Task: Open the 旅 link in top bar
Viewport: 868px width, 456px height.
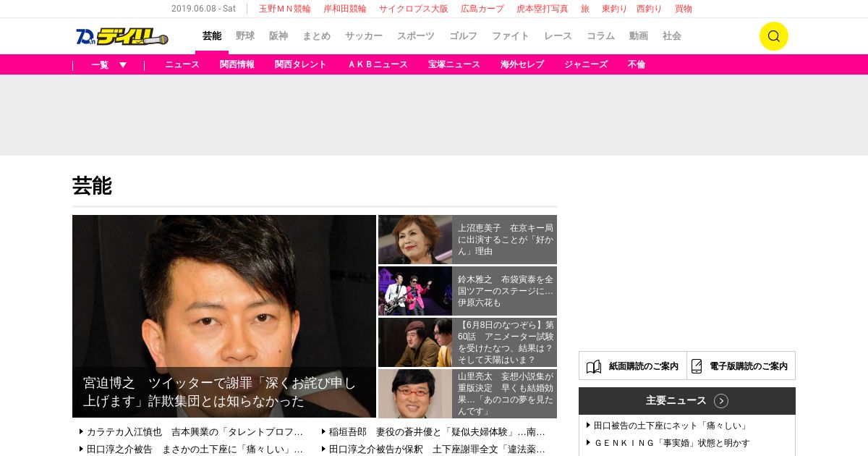Action: 585,9
